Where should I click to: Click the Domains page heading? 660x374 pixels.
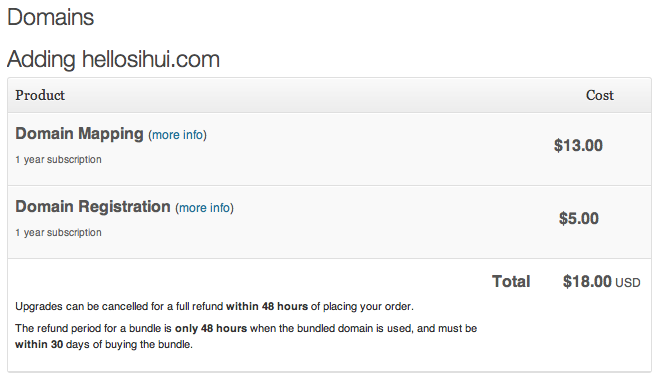51,17
